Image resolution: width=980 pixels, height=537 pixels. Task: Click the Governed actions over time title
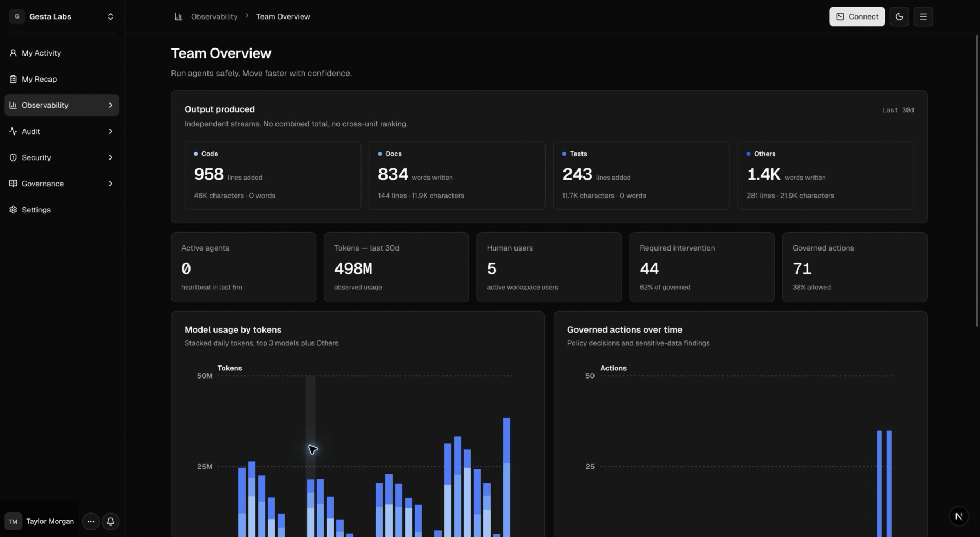[x=624, y=330]
